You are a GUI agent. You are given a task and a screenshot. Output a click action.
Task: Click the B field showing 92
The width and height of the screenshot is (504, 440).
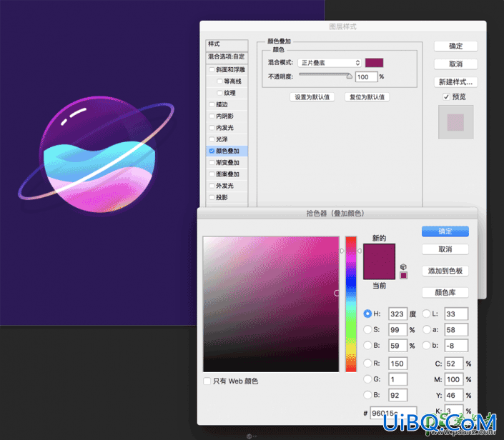398,395
